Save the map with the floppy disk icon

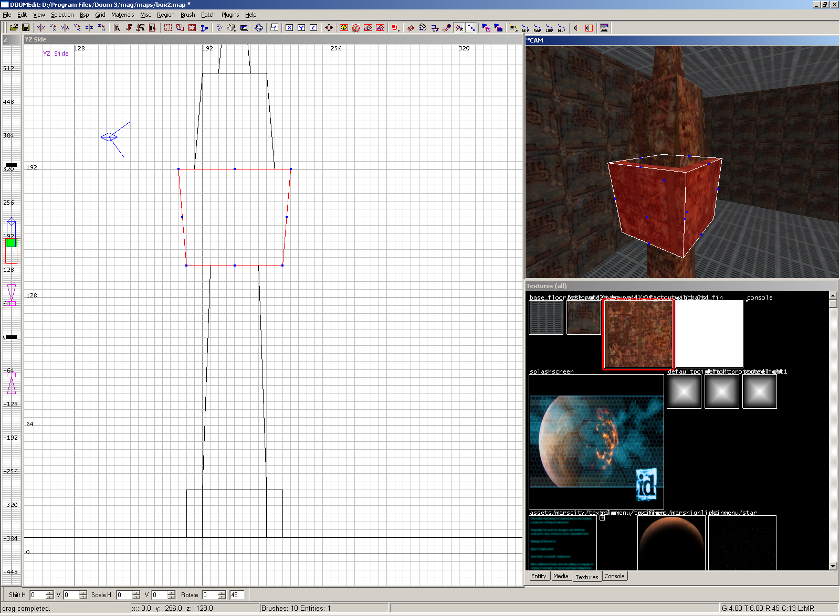click(25, 28)
